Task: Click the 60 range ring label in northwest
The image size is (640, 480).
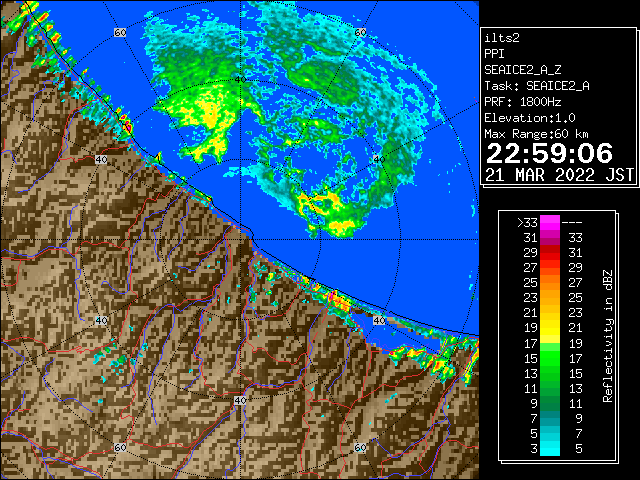Action: (120, 33)
